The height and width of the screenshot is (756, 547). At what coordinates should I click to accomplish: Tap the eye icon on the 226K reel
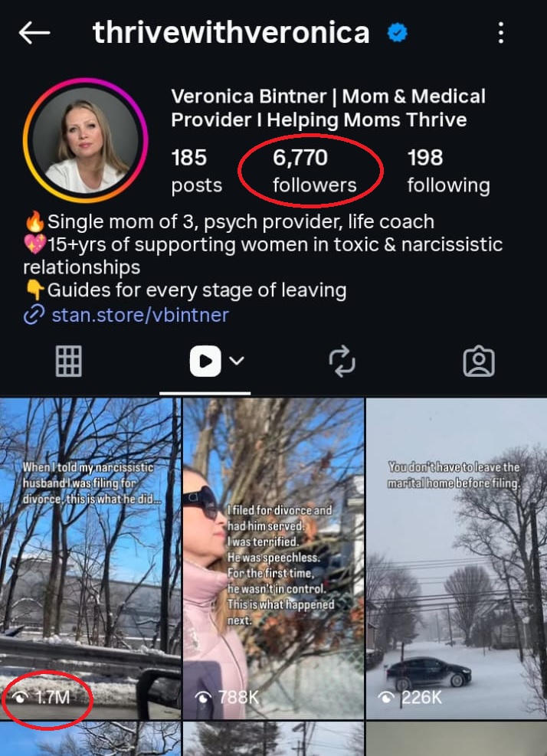386,697
